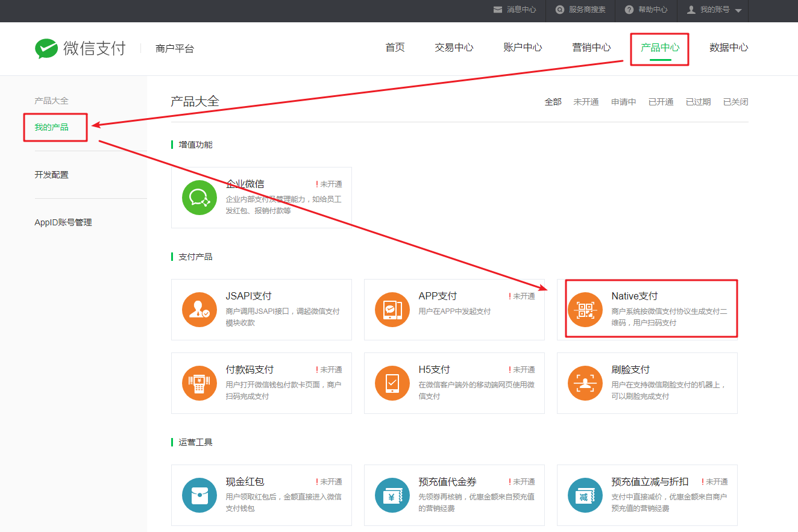Open the 首页 navigation tab
798x532 pixels.
(395, 48)
